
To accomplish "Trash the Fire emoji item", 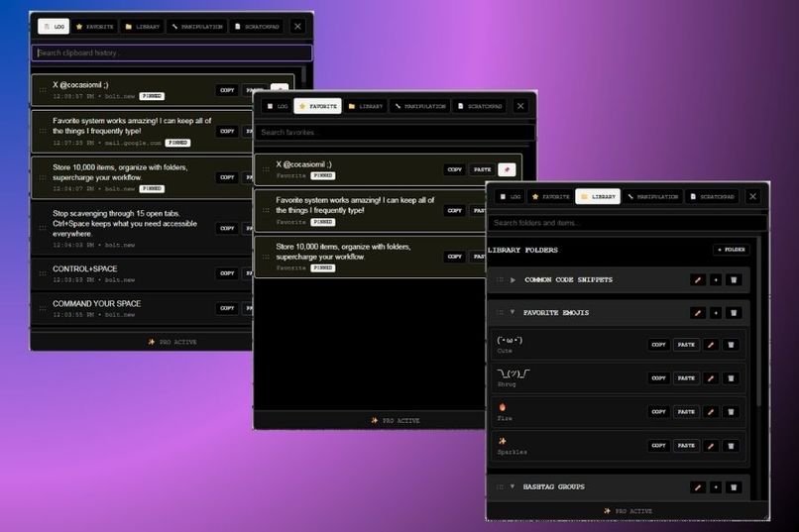I will pyautogui.click(x=731, y=411).
